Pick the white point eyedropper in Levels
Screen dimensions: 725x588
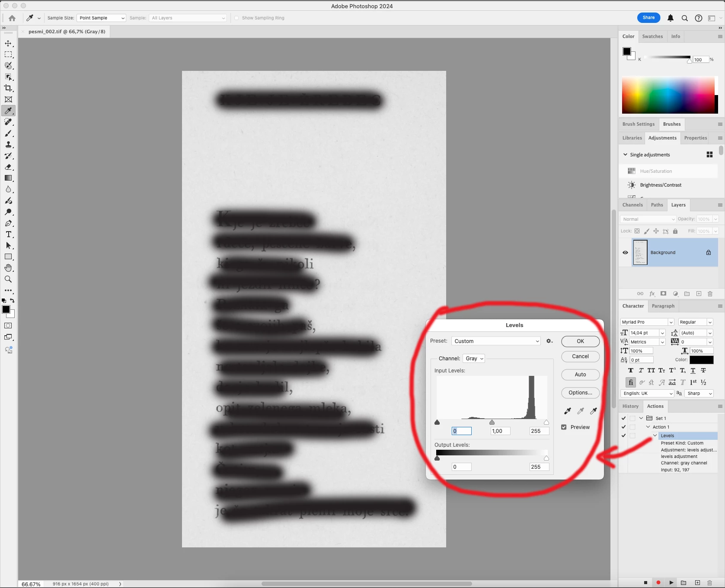click(x=594, y=411)
